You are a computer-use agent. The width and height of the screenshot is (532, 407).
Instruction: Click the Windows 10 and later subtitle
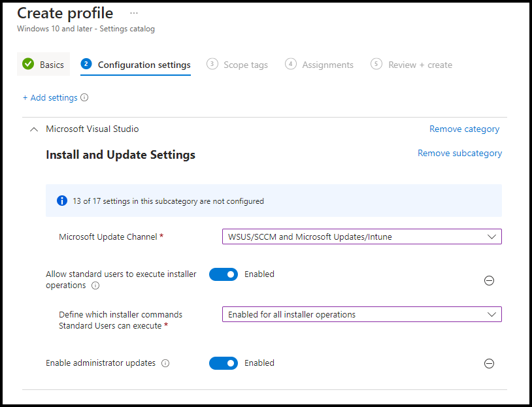86,29
